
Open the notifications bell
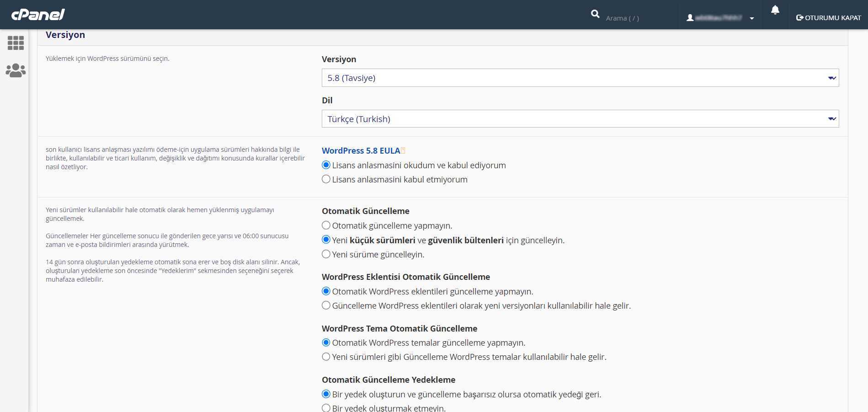click(x=775, y=10)
